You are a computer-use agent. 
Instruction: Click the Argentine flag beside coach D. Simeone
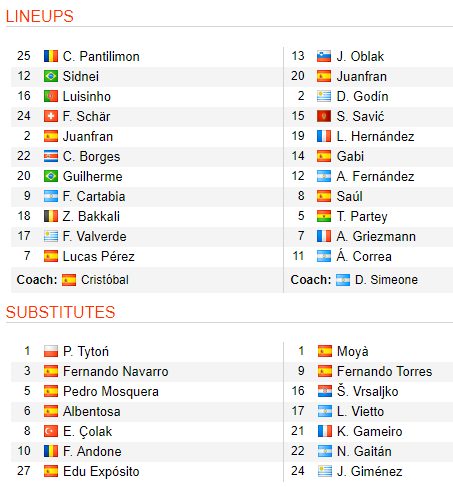[343, 280]
